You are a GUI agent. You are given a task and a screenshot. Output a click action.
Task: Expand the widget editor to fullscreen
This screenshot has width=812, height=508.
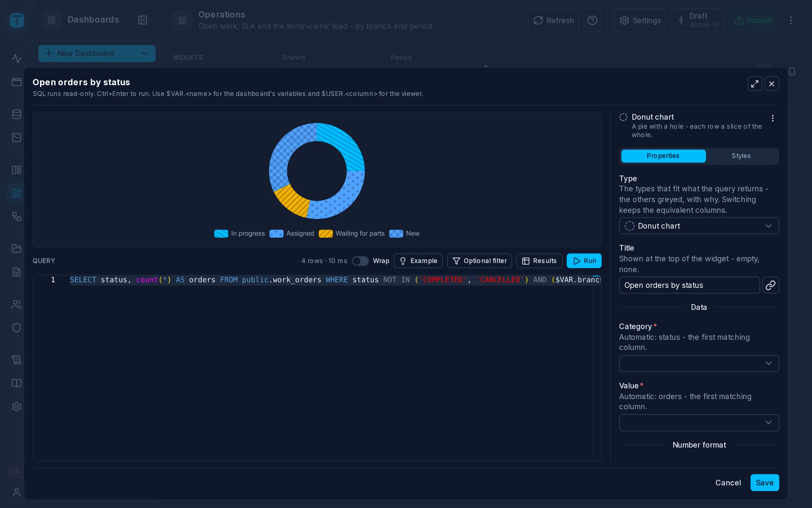(754, 84)
